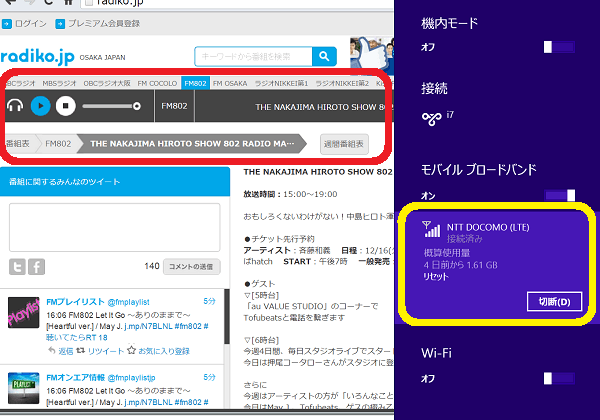
Task: Click inside the tweet comment text box
Action: click(114, 227)
